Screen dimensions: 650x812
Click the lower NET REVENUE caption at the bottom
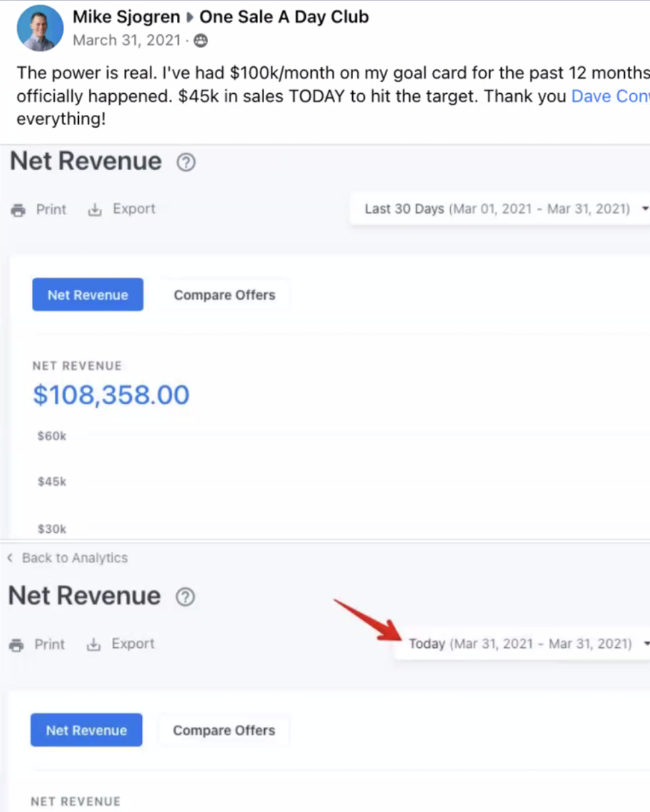(75, 802)
